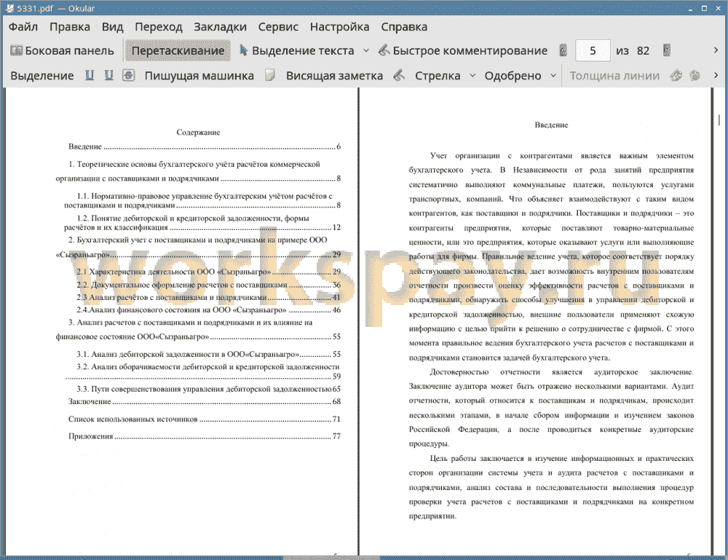Click the Введение heading on the right page
Viewport: 728px width, 560px height.
click(551, 125)
